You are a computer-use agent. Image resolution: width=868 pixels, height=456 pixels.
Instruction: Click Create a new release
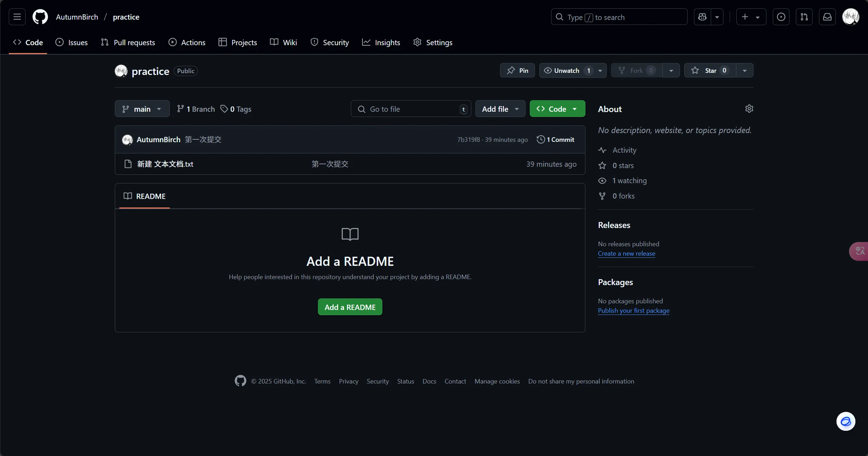[626, 253]
